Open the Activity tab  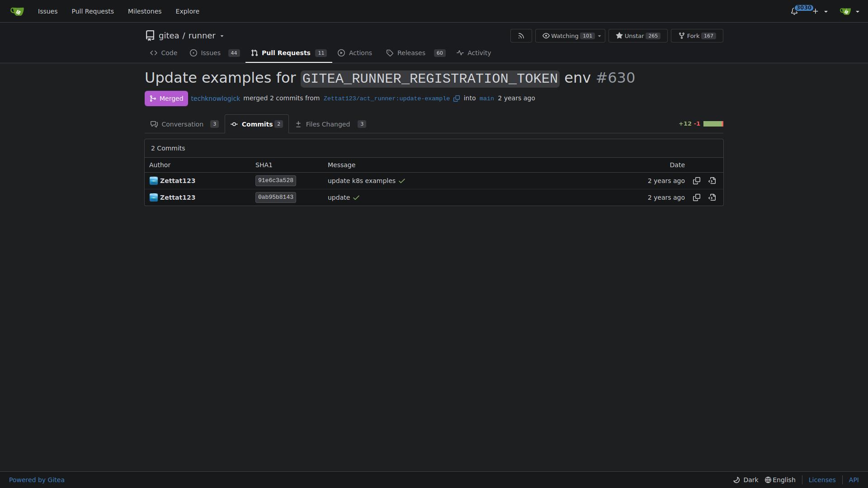coord(474,53)
